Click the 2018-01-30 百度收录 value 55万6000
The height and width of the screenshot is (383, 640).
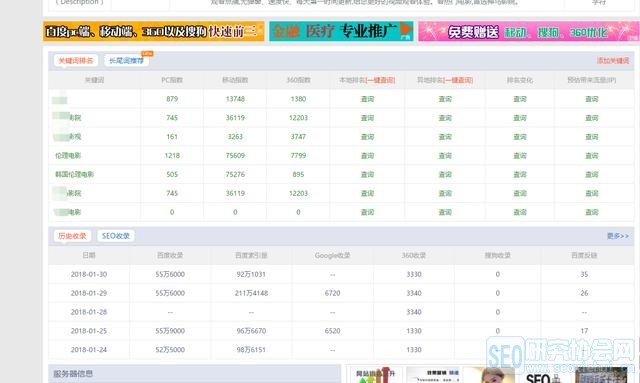(170, 274)
